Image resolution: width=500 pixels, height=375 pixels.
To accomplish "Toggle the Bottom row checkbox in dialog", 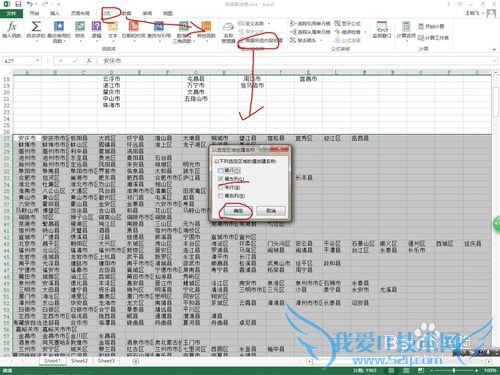I will [221, 187].
